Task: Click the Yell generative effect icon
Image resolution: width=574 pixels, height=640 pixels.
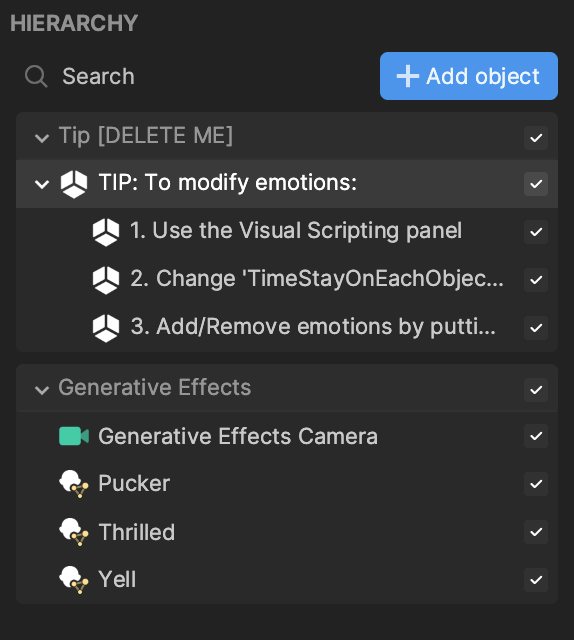Action: 74,580
